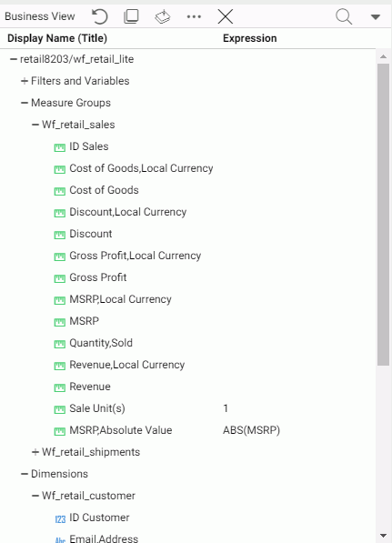The height and width of the screenshot is (543, 392).
Task: Click the undo/reset arrow icon in toolbar
Action: point(100,16)
